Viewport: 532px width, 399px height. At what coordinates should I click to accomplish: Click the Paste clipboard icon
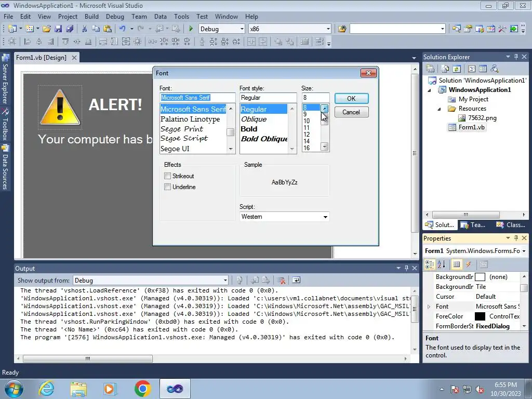(x=108, y=29)
